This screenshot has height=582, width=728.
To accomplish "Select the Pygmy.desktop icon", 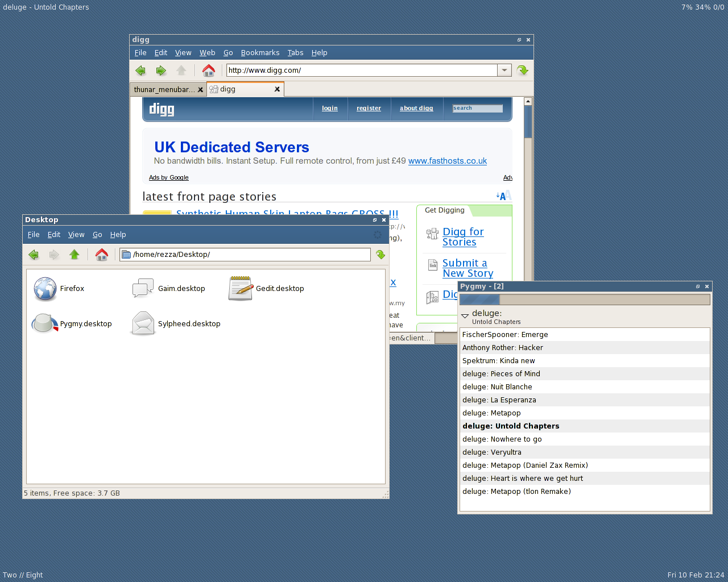I will pyautogui.click(x=45, y=324).
